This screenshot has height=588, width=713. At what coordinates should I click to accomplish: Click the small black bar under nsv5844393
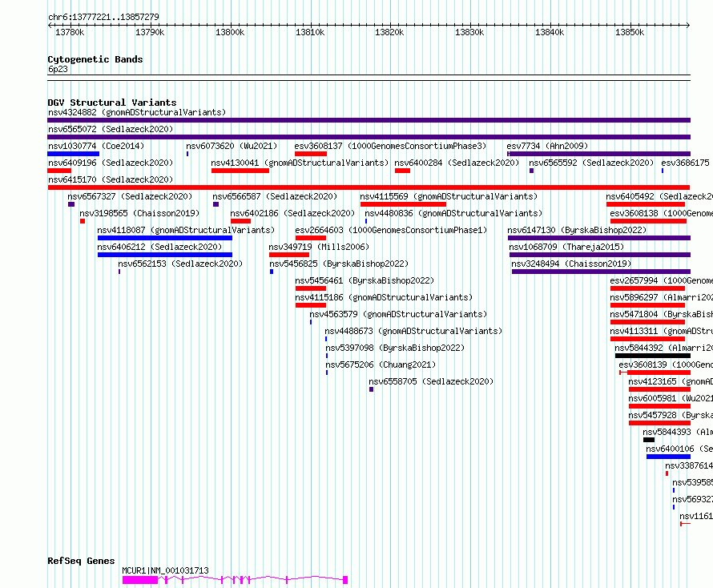649,440
